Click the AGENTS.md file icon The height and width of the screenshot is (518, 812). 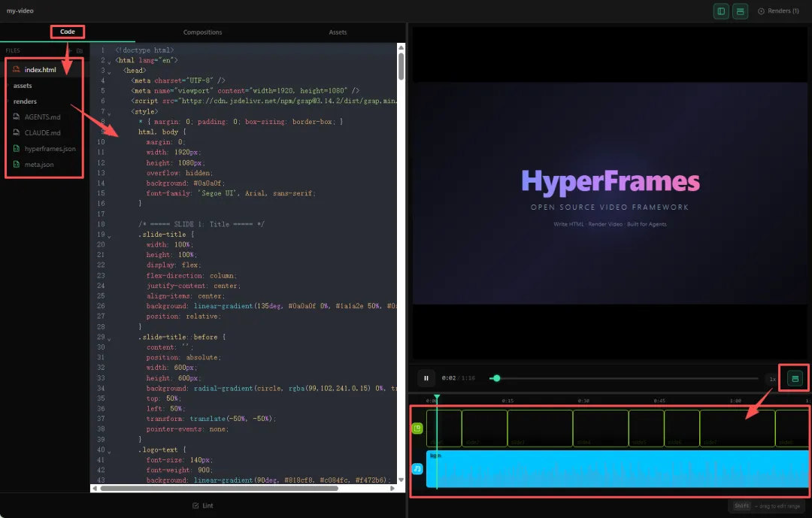click(x=16, y=117)
